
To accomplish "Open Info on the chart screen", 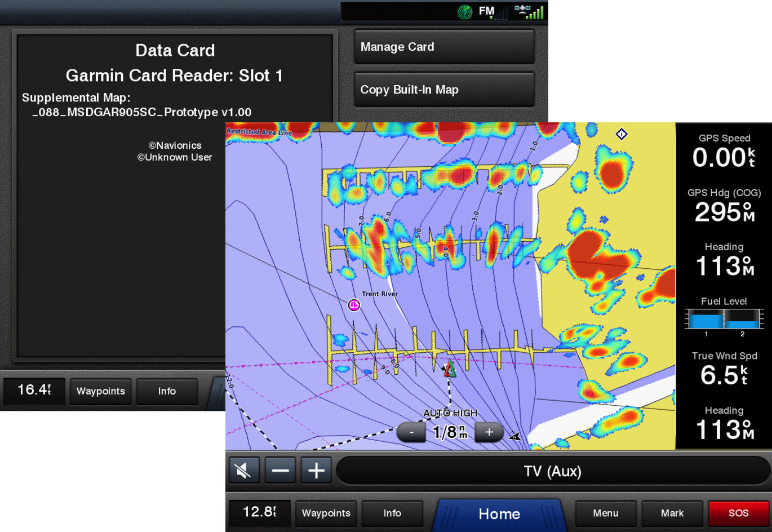I will [392, 513].
